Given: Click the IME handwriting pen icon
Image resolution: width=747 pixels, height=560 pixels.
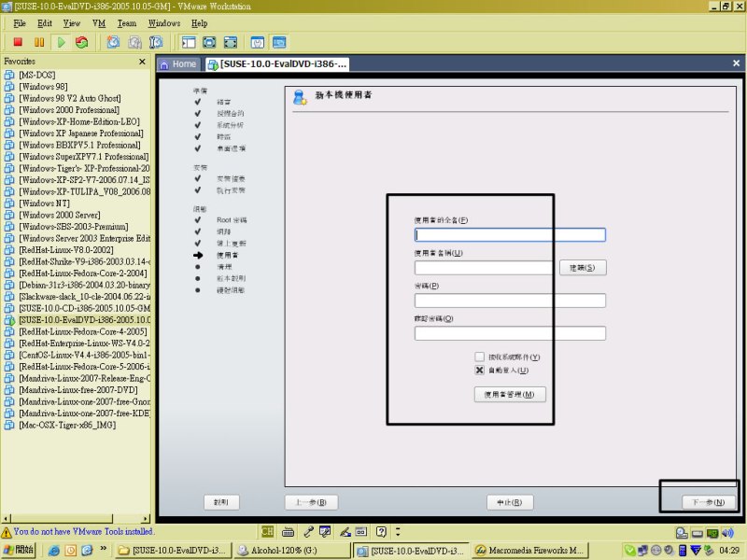Looking at the screenshot, I should tap(345, 531).
